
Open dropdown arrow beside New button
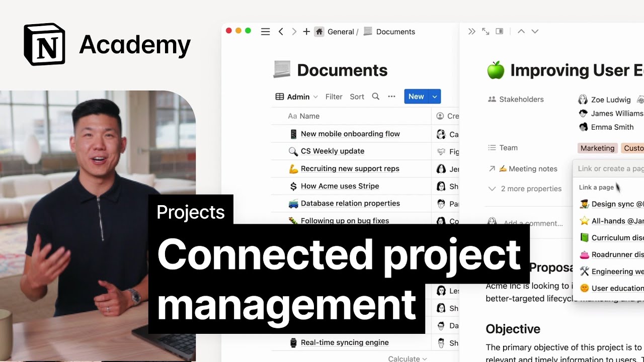pyautogui.click(x=435, y=97)
